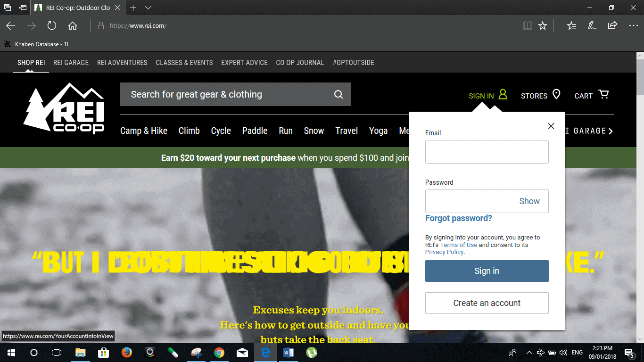Click the search magnifier icon in the REI search bar
The width and height of the screenshot is (644, 362).
339,94
